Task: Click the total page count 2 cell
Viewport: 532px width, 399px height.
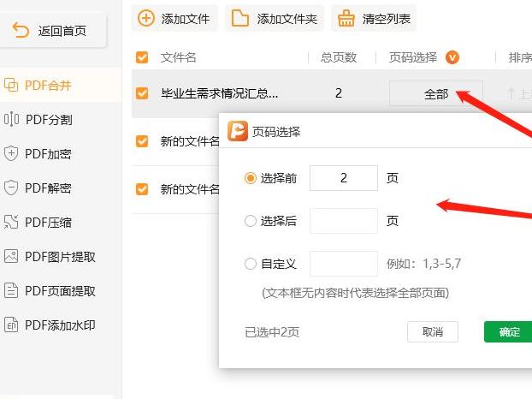Action: (x=339, y=93)
